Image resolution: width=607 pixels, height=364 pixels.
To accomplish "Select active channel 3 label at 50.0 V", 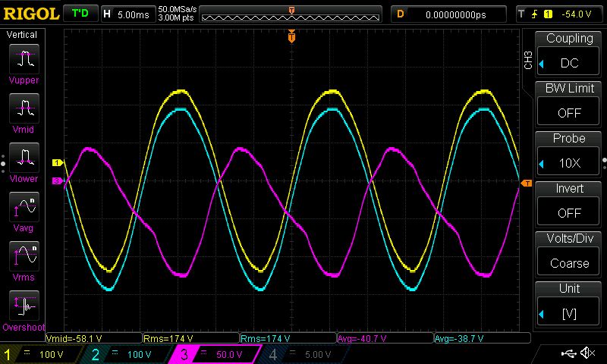I will point(215,354).
